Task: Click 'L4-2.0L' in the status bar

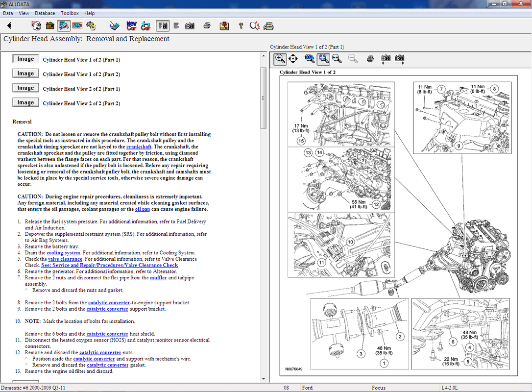Action: click(450, 388)
